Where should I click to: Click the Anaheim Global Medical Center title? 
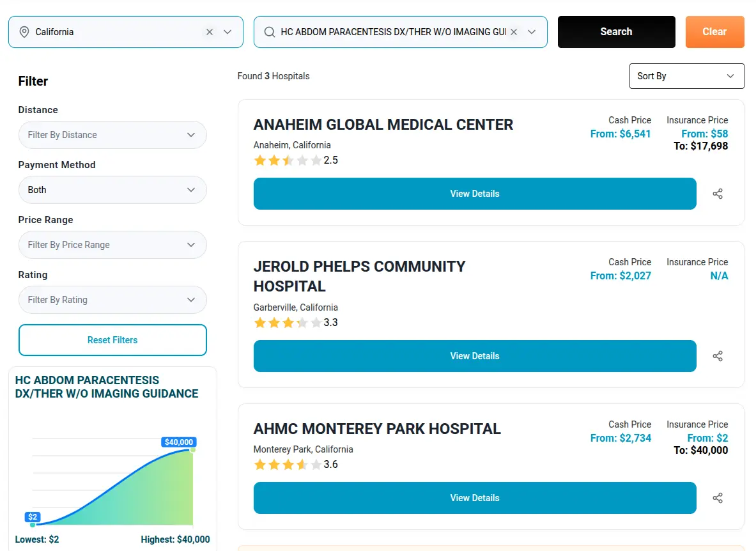pyautogui.click(x=383, y=125)
